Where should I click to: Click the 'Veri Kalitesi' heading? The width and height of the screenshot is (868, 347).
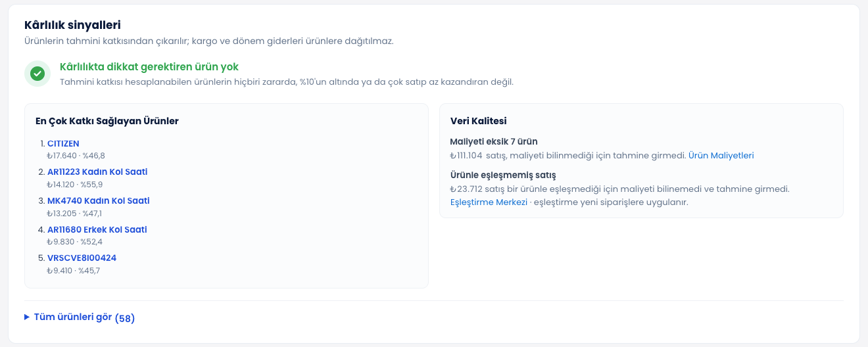point(478,121)
